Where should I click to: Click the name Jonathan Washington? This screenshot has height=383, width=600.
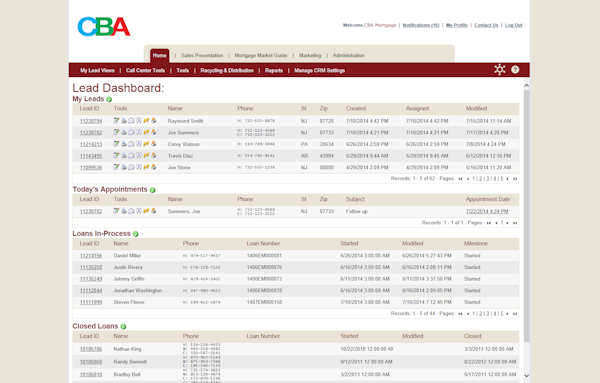point(137,290)
